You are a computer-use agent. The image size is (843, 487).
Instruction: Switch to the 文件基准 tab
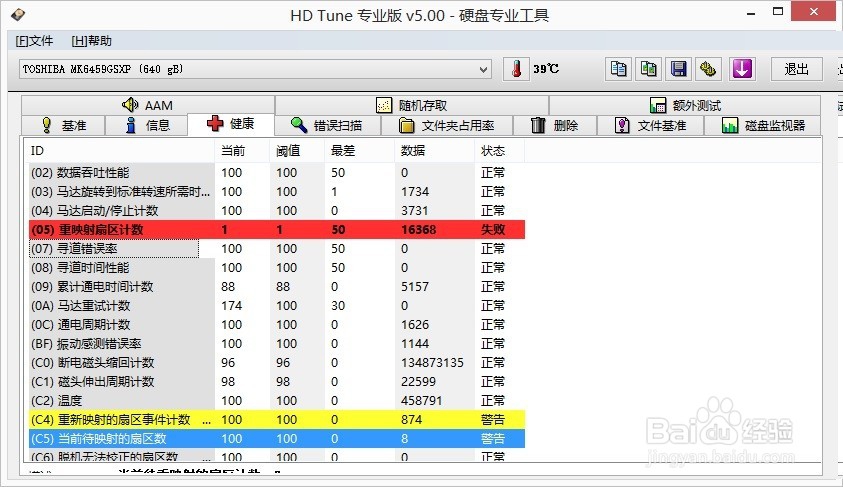[x=651, y=125]
